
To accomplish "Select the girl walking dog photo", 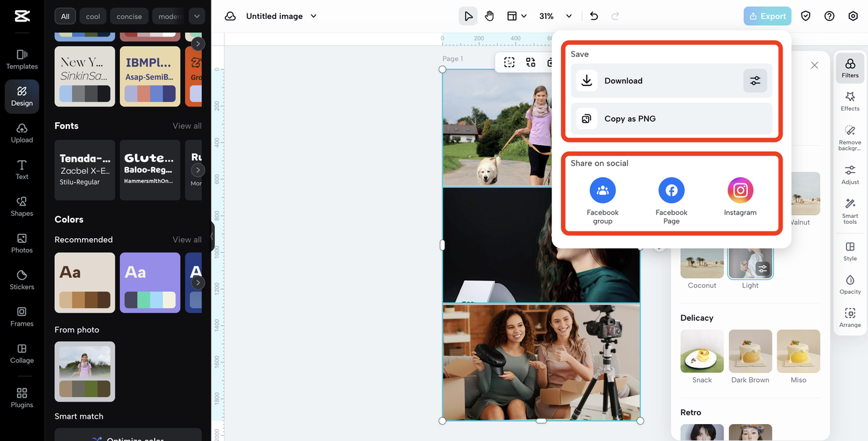I will point(498,129).
